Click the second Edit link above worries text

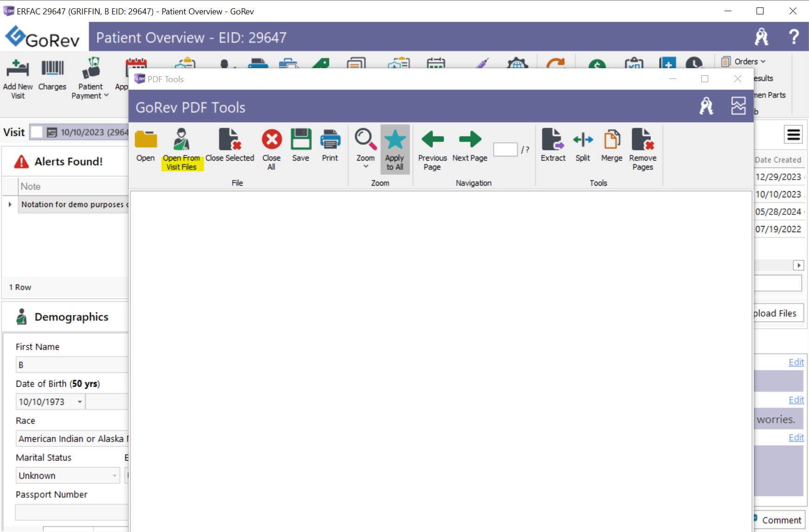796,400
